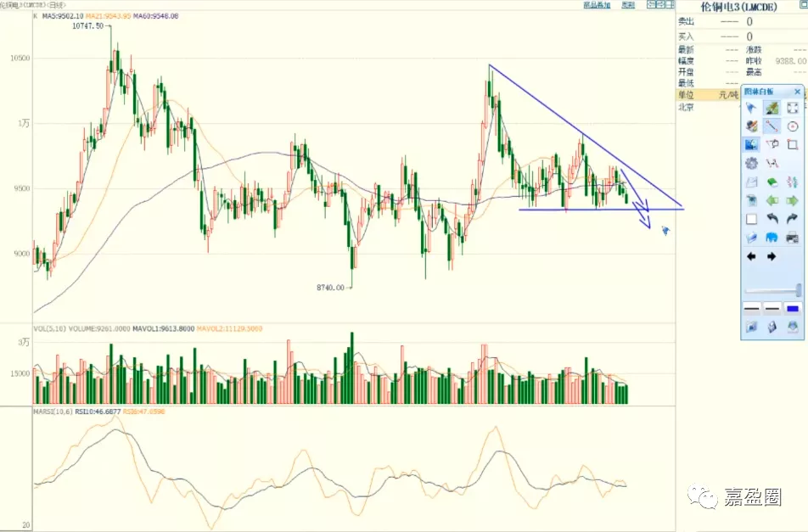Close the 图林白板 whiteboard panel

(x=797, y=92)
